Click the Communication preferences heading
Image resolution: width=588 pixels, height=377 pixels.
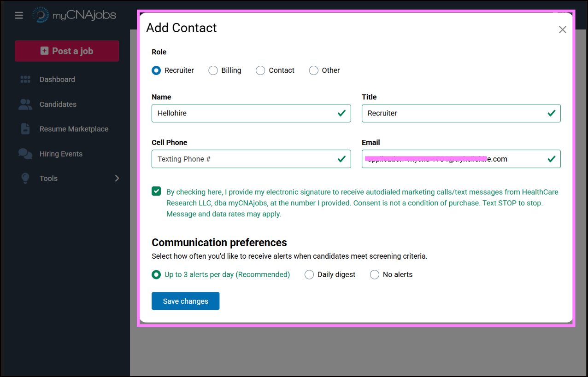click(219, 243)
